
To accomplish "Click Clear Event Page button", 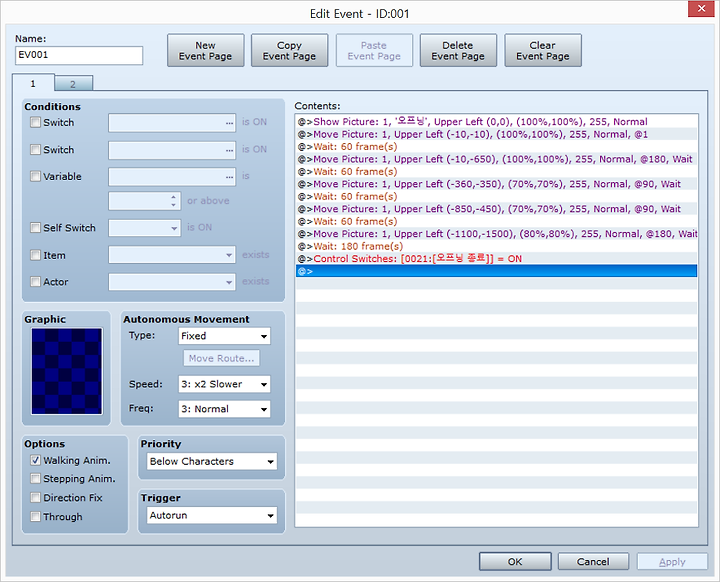I will click(543, 51).
